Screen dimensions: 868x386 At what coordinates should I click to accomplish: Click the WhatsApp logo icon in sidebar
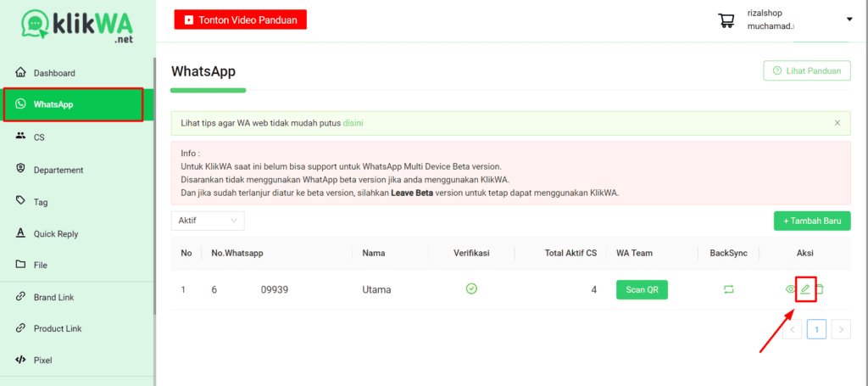tap(20, 103)
